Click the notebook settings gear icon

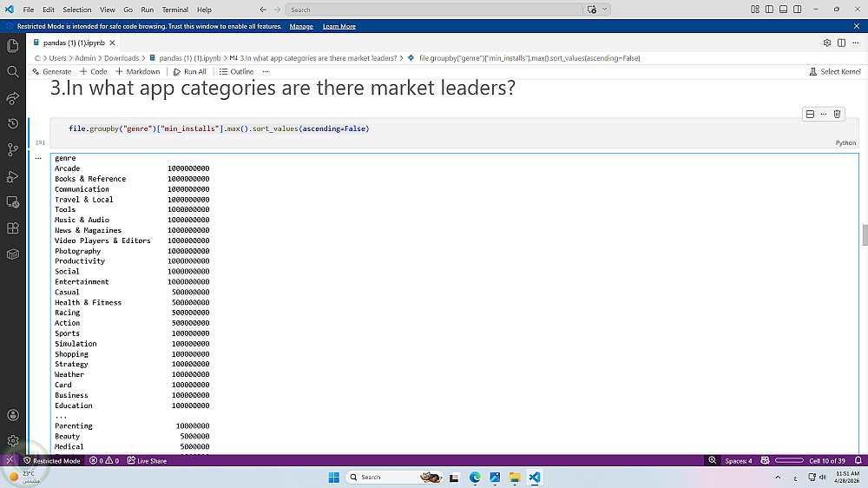827,43
